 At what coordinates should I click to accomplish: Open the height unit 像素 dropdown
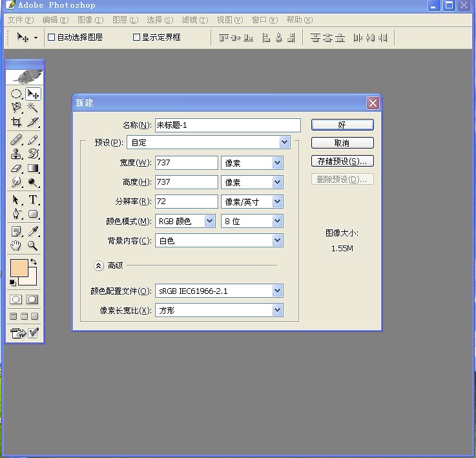277,182
